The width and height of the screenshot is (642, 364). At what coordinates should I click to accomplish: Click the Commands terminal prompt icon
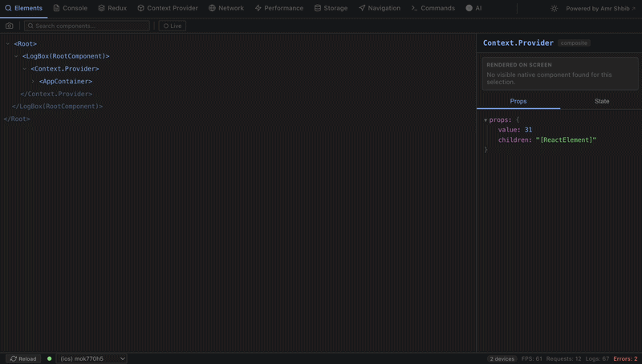(414, 8)
